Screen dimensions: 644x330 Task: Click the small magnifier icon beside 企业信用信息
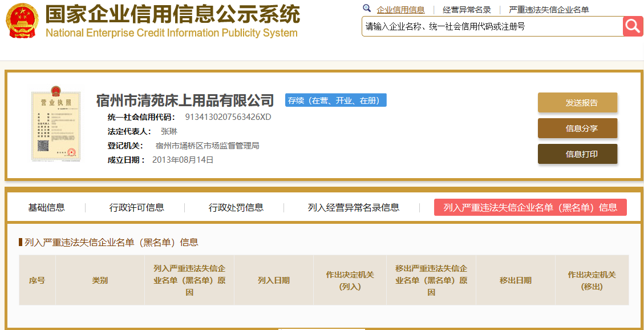tap(367, 8)
